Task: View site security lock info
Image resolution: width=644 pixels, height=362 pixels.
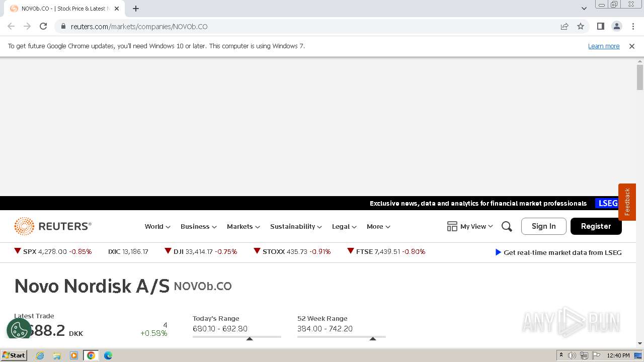Action: [63, 26]
